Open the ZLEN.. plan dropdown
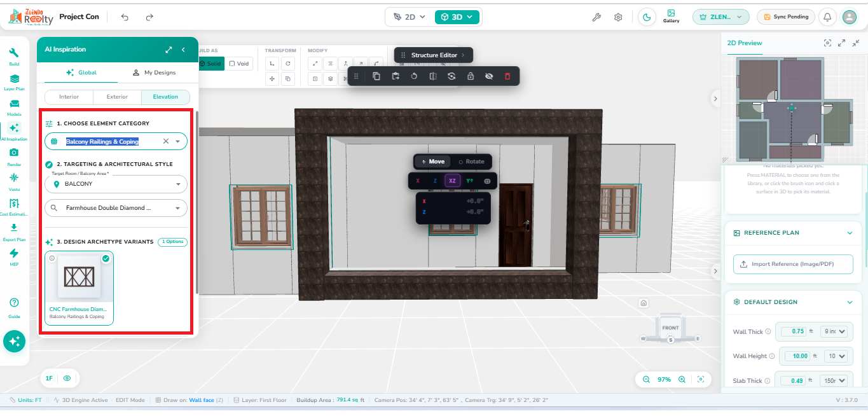Viewport: 868px width, 416px height. pos(721,17)
